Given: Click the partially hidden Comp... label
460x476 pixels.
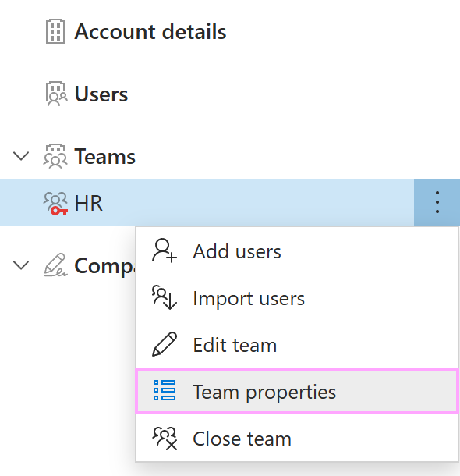Looking at the screenshot, I should coord(104,266).
